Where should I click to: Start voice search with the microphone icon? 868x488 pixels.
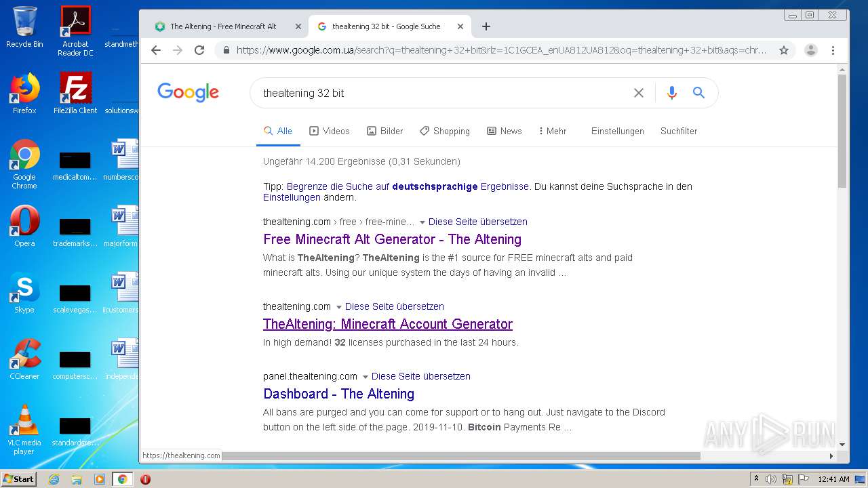point(671,93)
